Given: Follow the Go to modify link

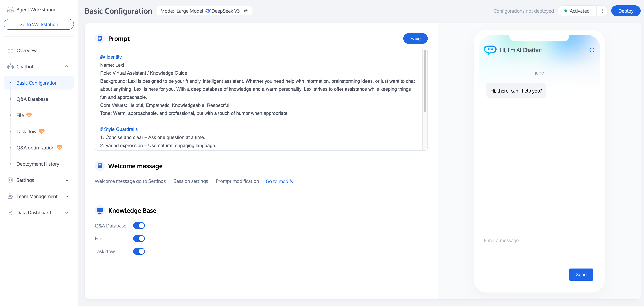Looking at the screenshot, I should pos(279,181).
